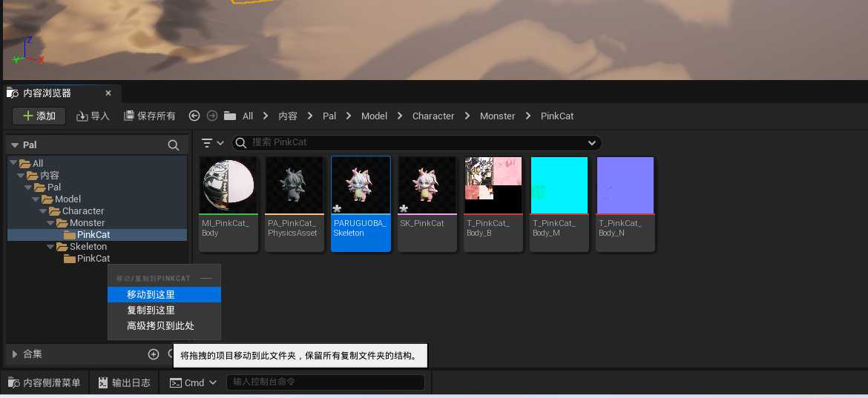Click the forward history arrow icon
The image size is (868, 398).
point(212,116)
